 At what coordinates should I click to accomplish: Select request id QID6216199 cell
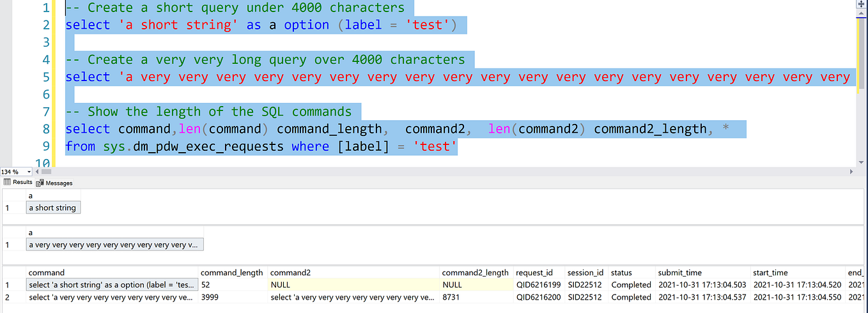pos(539,285)
